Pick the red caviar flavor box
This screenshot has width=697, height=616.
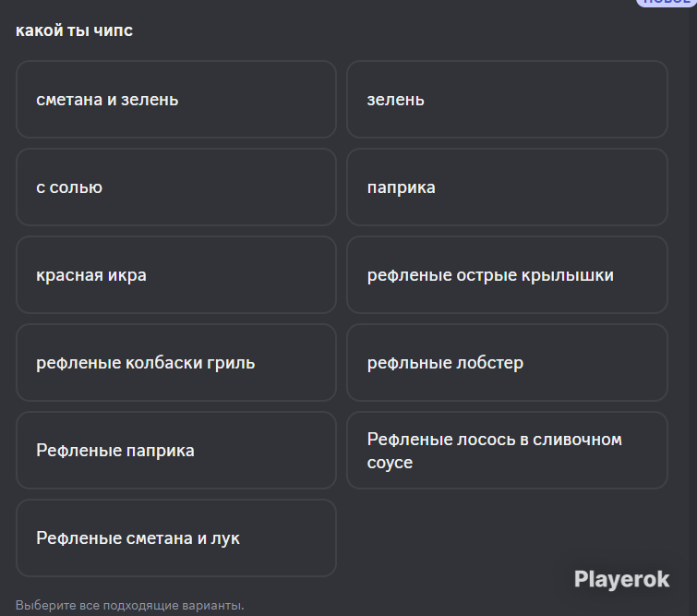(176, 274)
